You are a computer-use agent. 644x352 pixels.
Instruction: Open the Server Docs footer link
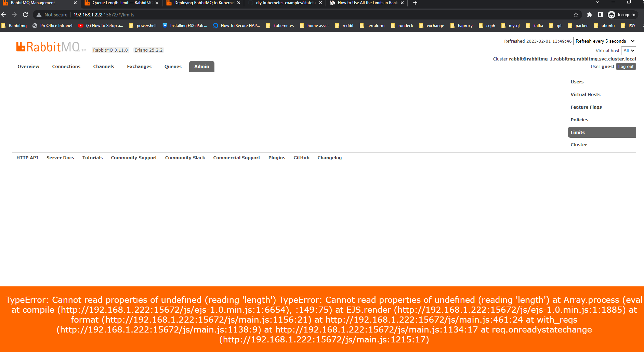[60, 158]
